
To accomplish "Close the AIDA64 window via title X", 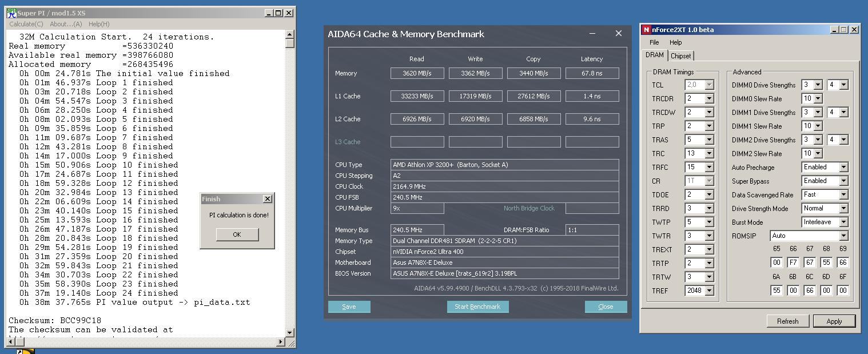I will (618, 33).
